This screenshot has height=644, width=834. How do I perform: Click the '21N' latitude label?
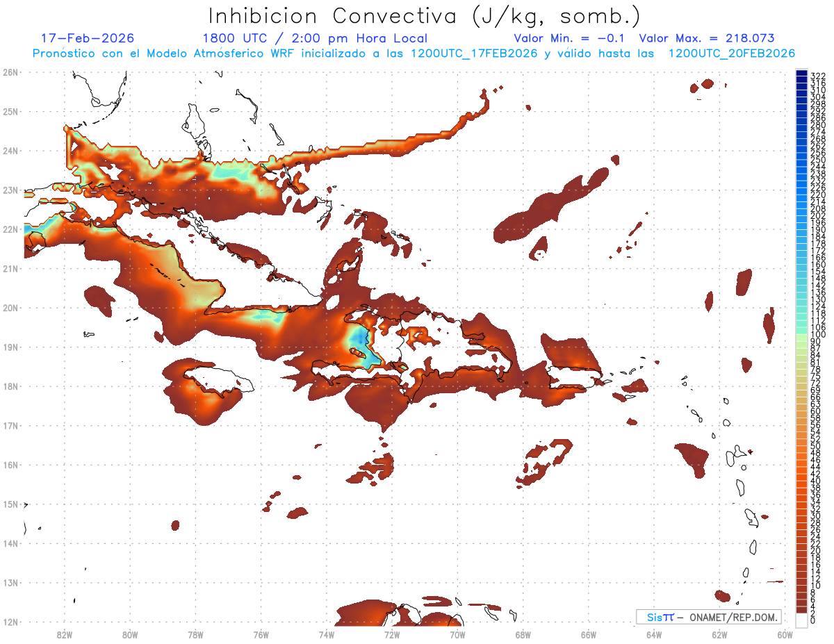(10, 268)
